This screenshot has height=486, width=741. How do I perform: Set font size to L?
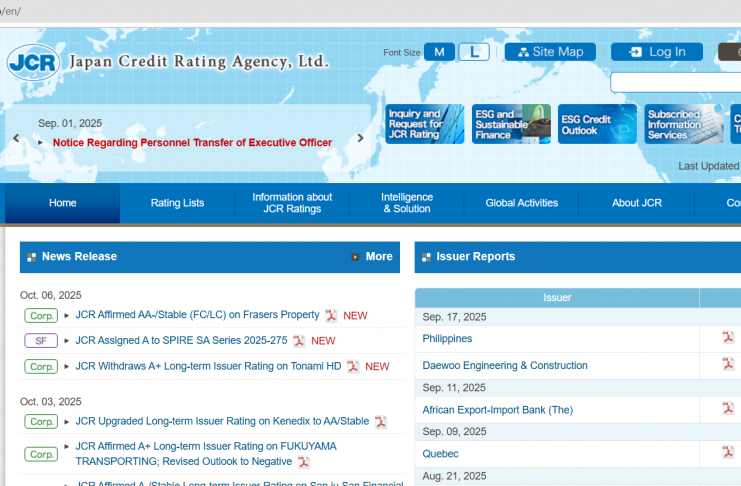click(473, 52)
